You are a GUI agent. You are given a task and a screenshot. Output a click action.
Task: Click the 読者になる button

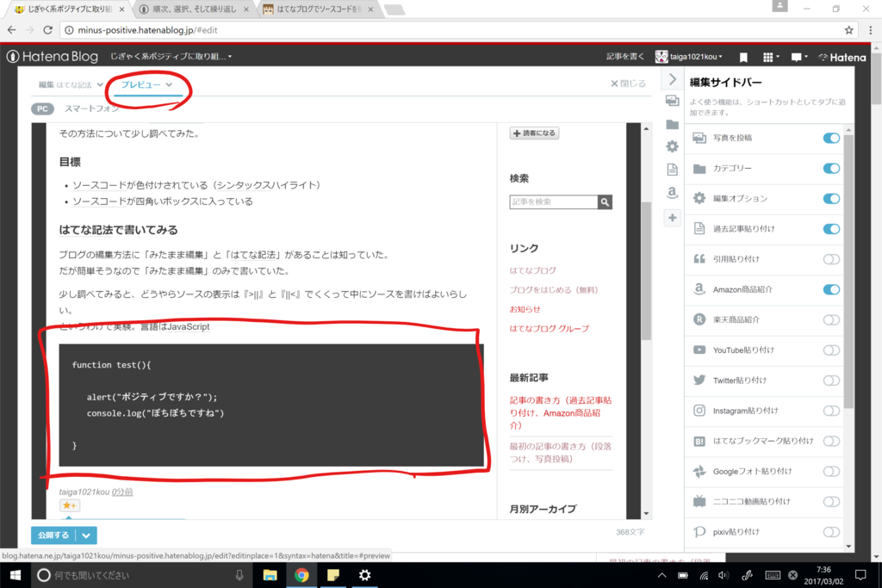click(533, 133)
